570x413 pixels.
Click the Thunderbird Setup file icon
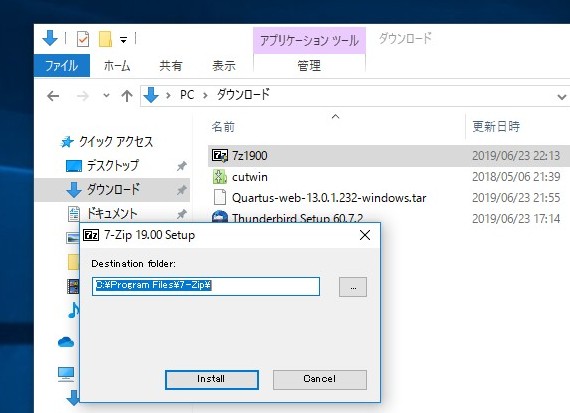pos(220,217)
